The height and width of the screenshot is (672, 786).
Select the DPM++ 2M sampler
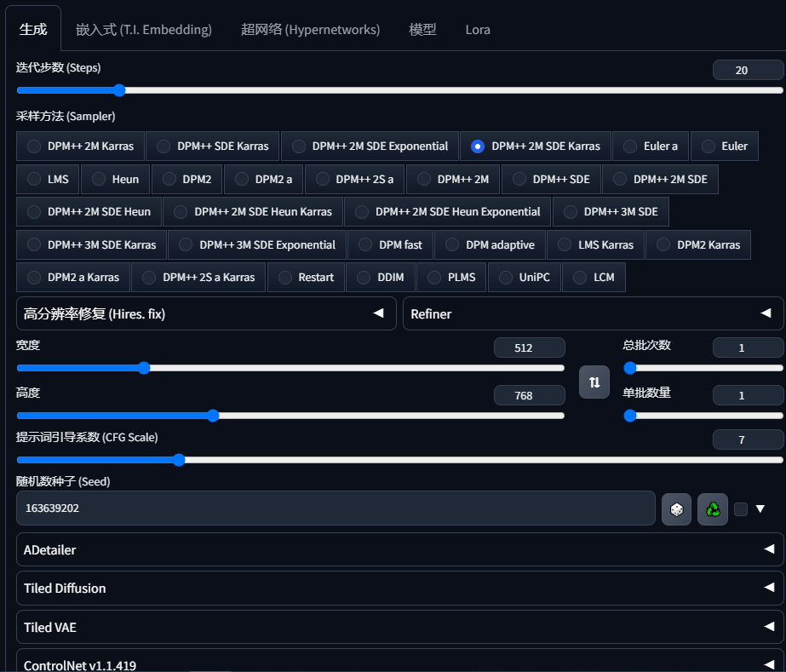click(453, 179)
